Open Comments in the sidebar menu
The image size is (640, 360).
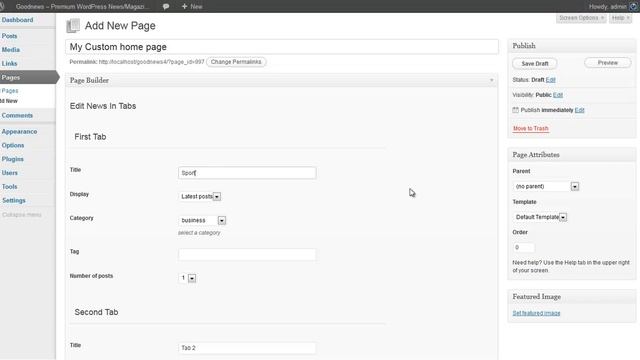click(x=17, y=116)
